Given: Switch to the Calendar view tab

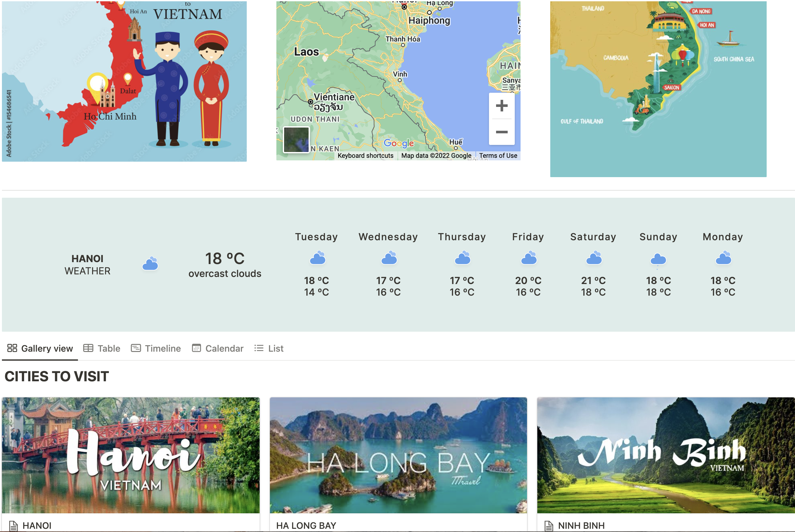Looking at the screenshot, I should [x=217, y=348].
